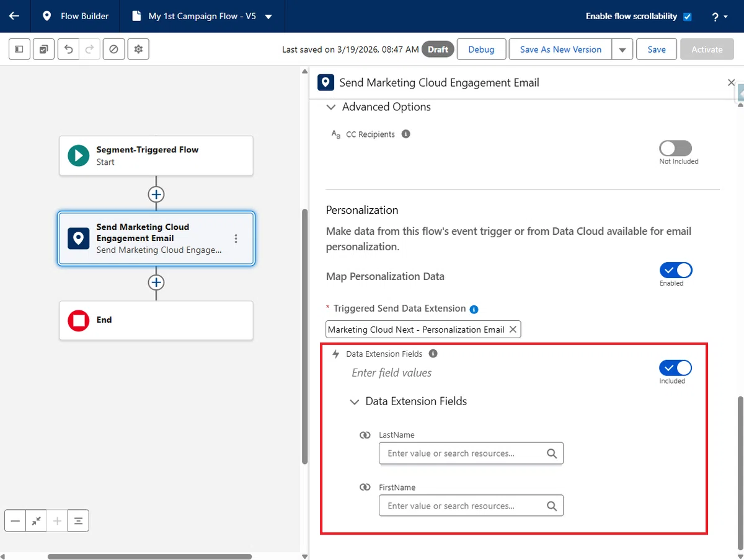Click the Send Marketing Cloud Engagement Email heading

439,82
